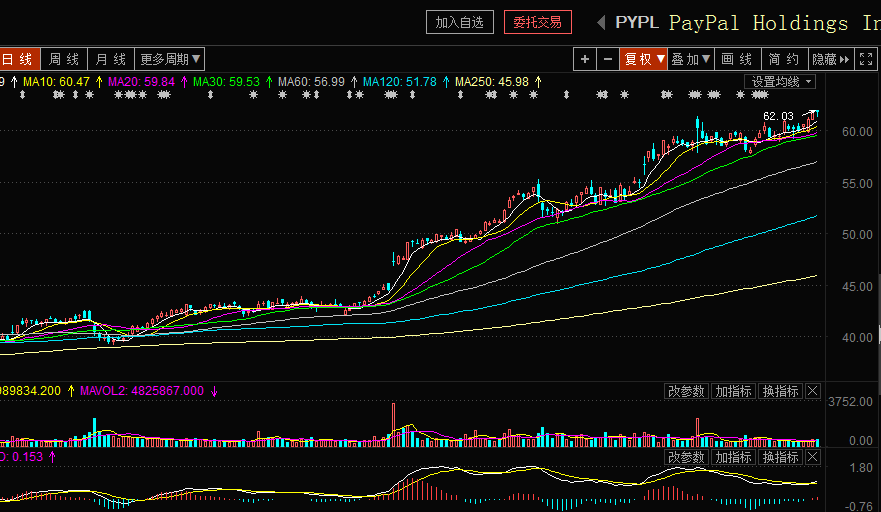Click the 隐藏 collapse panel button
This screenshot has width=881, height=512.
pos(831,59)
